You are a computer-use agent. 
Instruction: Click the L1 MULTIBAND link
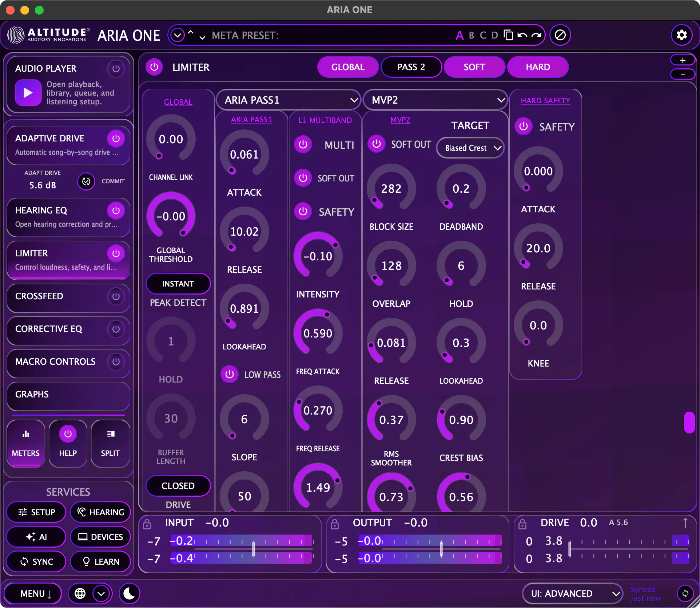[325, 120]
